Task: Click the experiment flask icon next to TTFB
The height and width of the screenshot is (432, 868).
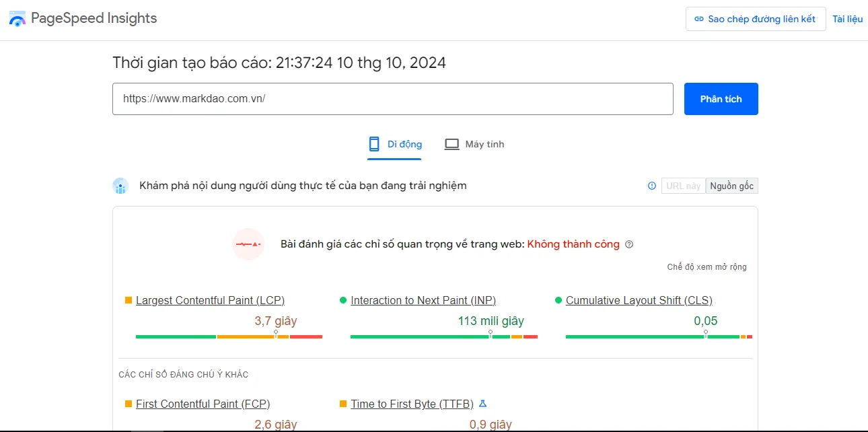Action: [482, 404]
